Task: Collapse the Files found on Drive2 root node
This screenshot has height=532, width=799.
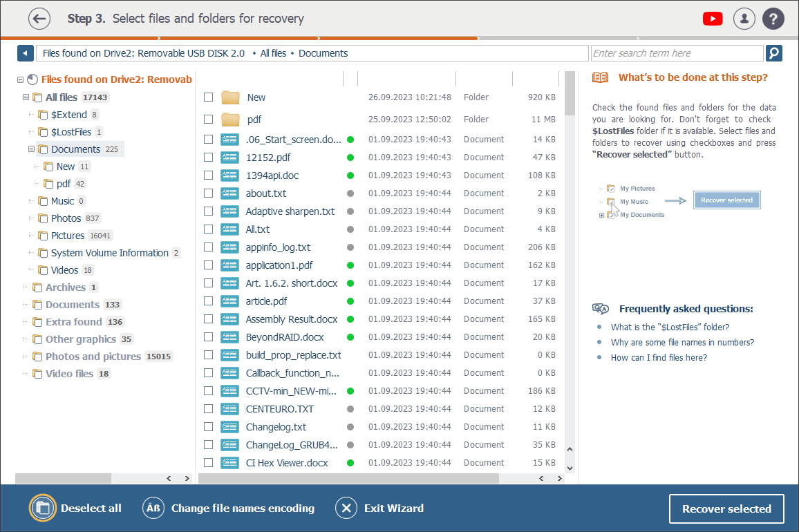Action: [20, 79]
